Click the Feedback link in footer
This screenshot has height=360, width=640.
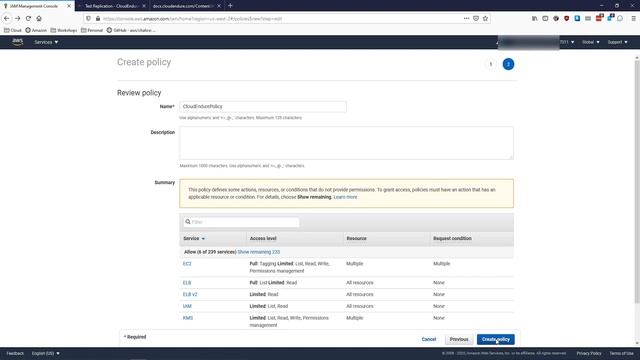point(15,353)
